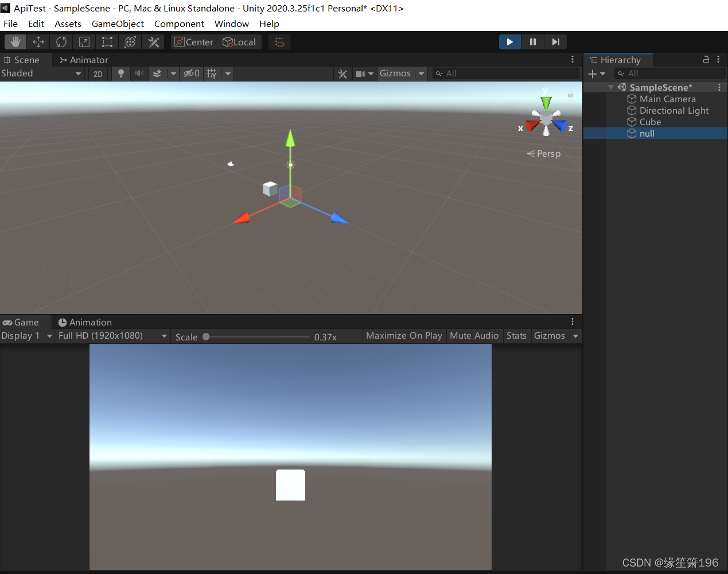Select the Scale tool

[84, 41]
